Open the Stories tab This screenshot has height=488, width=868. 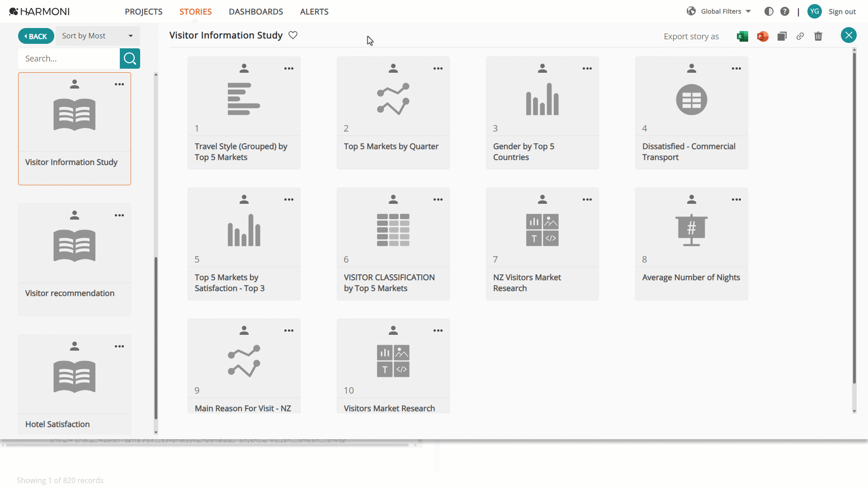(195, 12)
